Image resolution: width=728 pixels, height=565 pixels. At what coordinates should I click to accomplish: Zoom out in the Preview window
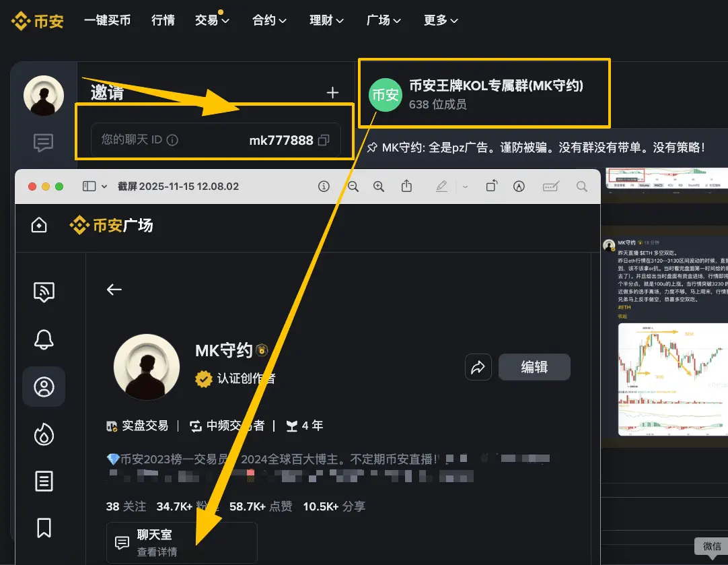pyautogui.click(x=353, y=187)
